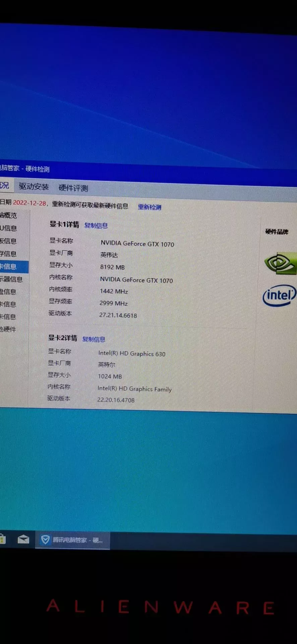Open the 内存信息 sidebar entry
This screenshot has height=644, width=297.
[x=8, y=254]
